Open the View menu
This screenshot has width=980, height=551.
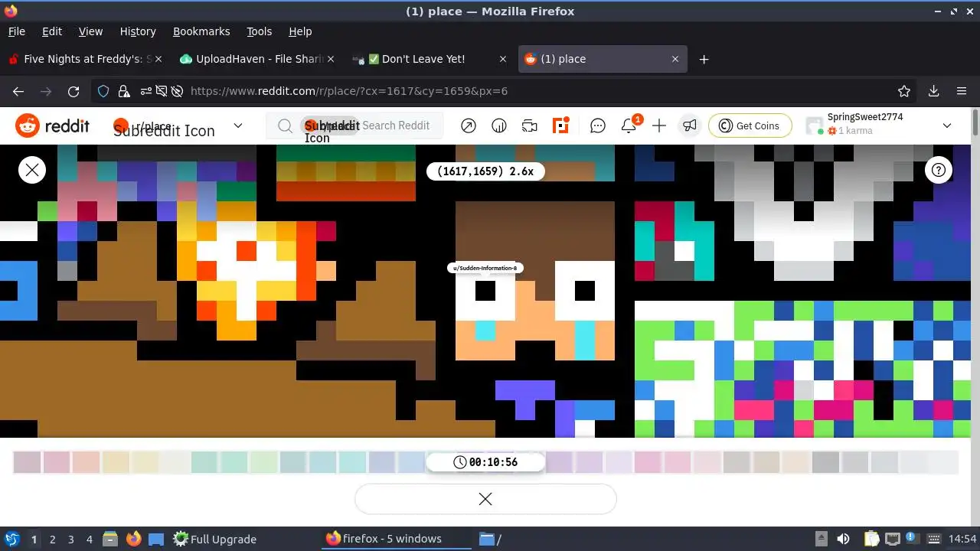90,31
